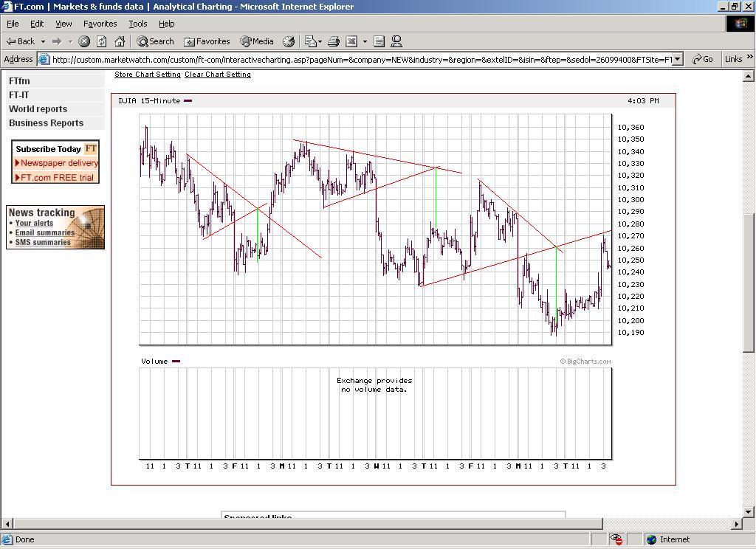756x549 pixels.
Task: Click the horizontal scrollbar left arrow
Action: 7,524
